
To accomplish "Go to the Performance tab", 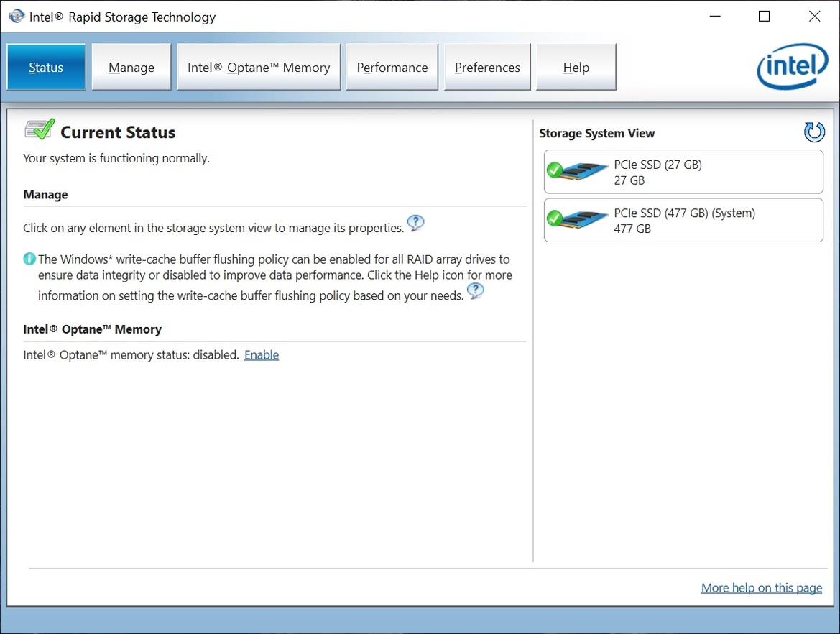I will click(392, 67).
